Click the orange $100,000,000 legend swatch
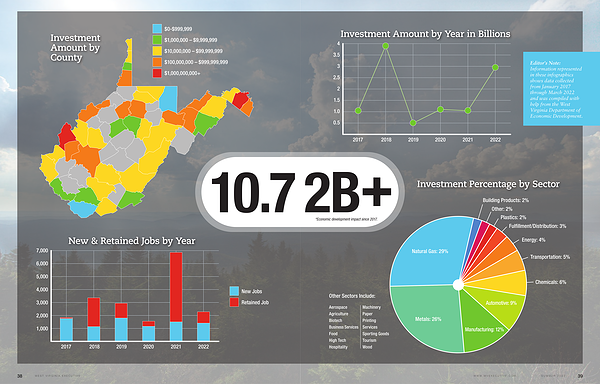600x384 pixels. click(157, 62)
